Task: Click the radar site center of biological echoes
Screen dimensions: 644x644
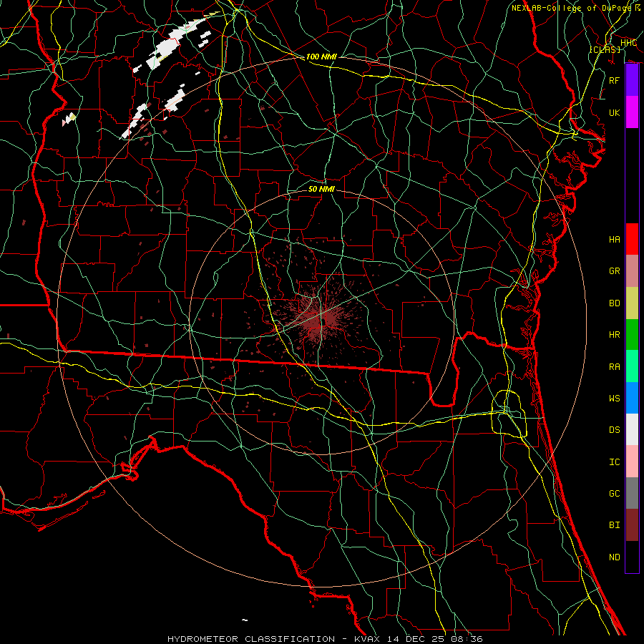Action: coord(321,318)
